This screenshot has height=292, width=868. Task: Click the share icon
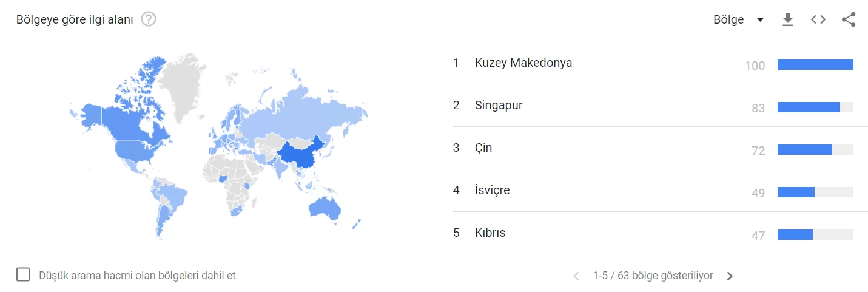849,20
